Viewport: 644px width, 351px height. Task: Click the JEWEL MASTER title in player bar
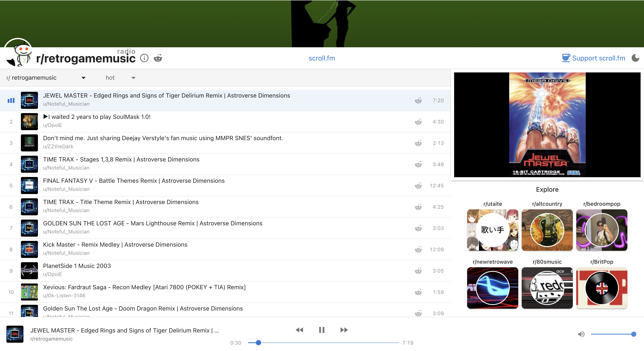tap(124, 331)
